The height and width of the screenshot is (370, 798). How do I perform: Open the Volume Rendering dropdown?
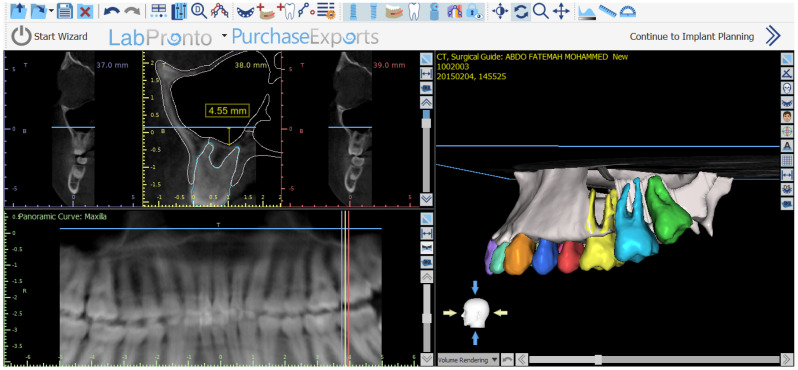468,360
